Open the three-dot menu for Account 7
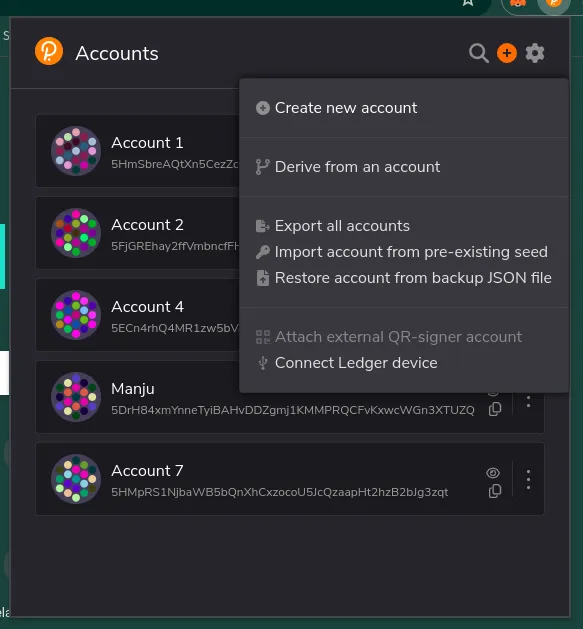The height and width of the screenshot is (629, 583). 528,479
